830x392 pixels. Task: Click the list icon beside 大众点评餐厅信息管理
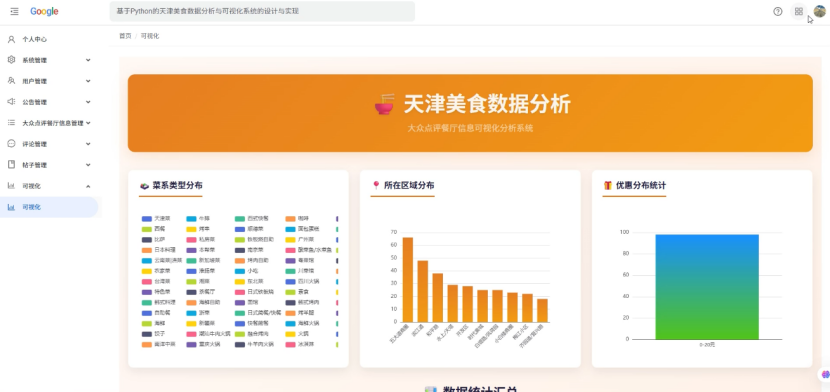(x=11, y=123)
